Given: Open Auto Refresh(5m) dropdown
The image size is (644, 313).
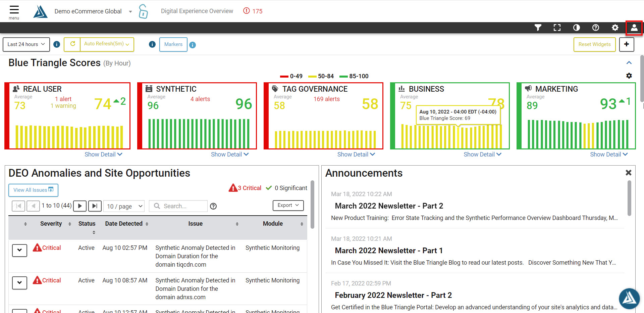Looking at the screenshot, I should click(x=107, y=44).
